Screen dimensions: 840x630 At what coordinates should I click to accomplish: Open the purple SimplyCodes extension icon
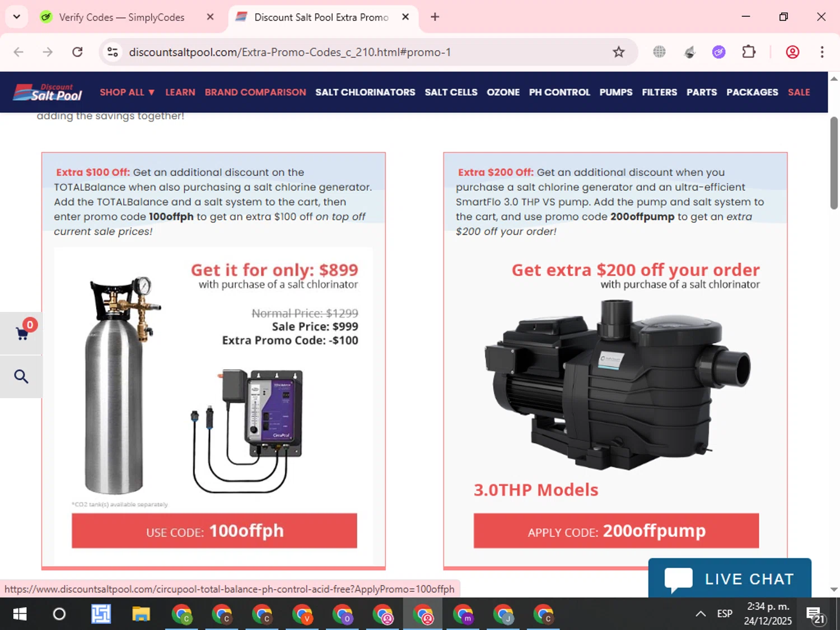point(718,52)
